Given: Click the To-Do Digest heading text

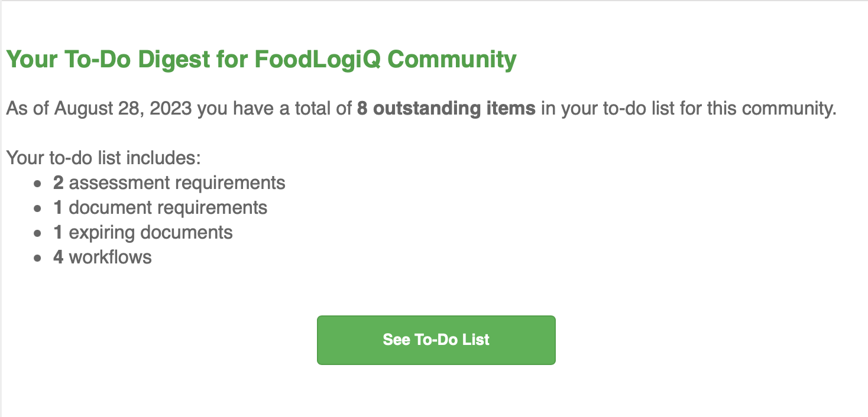Looking at the screenshot, I should pos(261,60).
